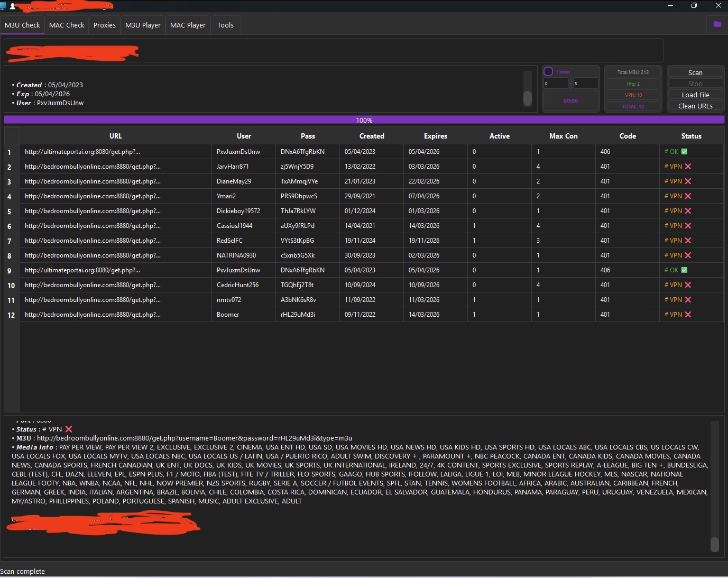Click the Clean URLs button

pos(695,106)
